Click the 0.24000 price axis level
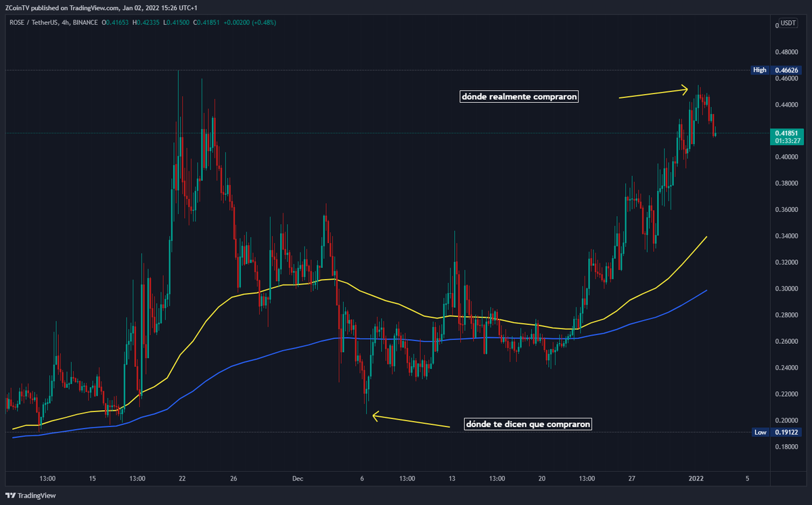This screenshot has height=505, width=812. [x=786, y=368]
